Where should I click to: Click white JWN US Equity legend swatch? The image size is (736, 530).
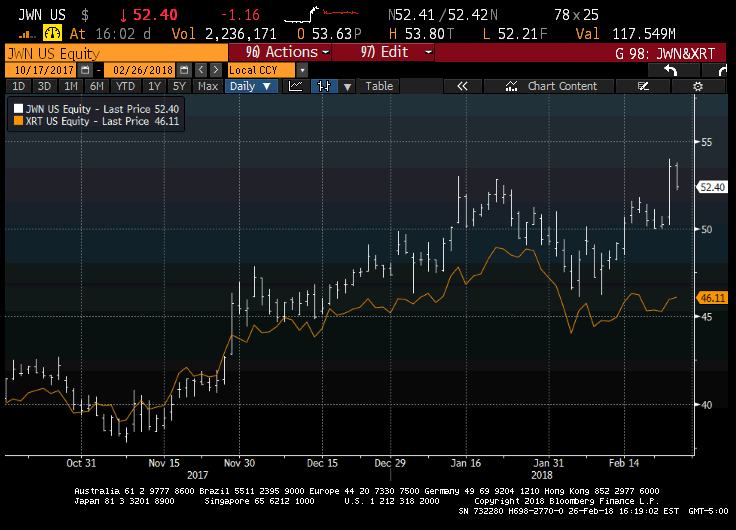(18, 108)
